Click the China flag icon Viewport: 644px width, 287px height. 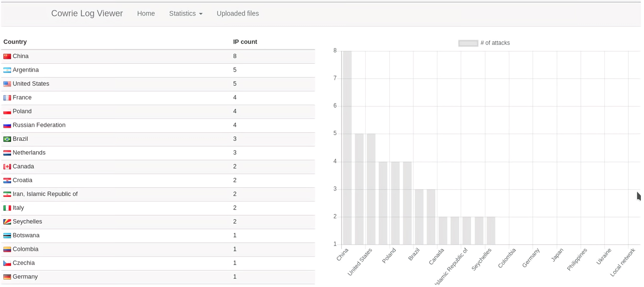coord(7,56)
